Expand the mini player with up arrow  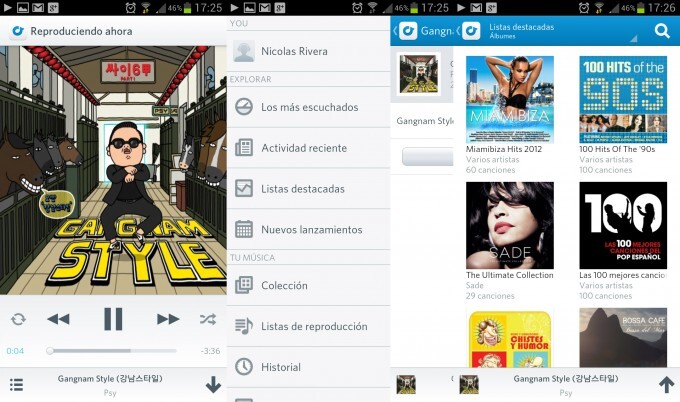(x=666, y=384)
